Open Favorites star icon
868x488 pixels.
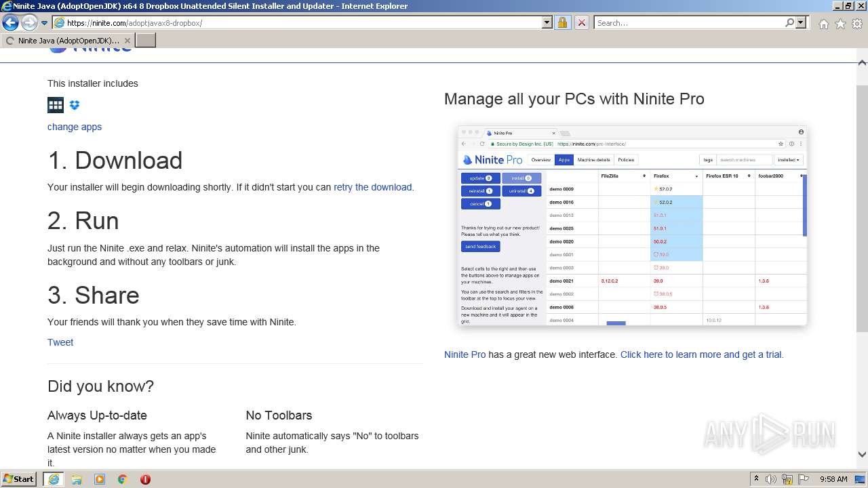click(x=840, y=24)
